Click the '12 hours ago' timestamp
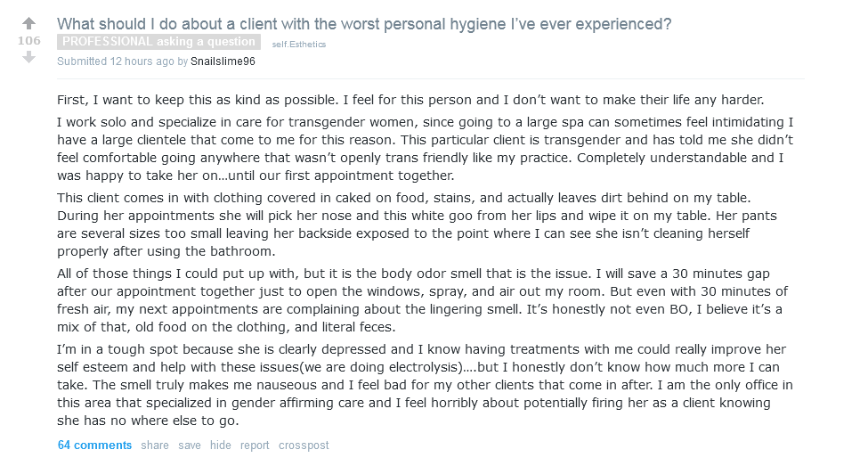 click(141, 61)
